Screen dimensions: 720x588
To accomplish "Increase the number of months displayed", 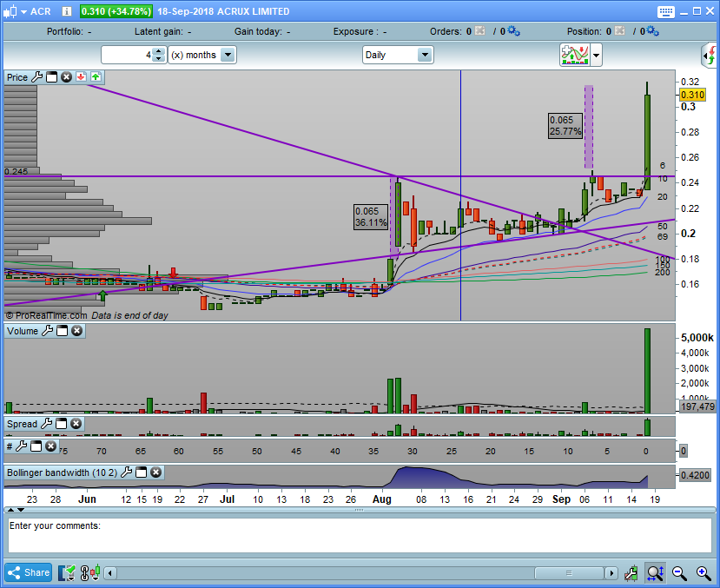I will click(x=158, y=51).
